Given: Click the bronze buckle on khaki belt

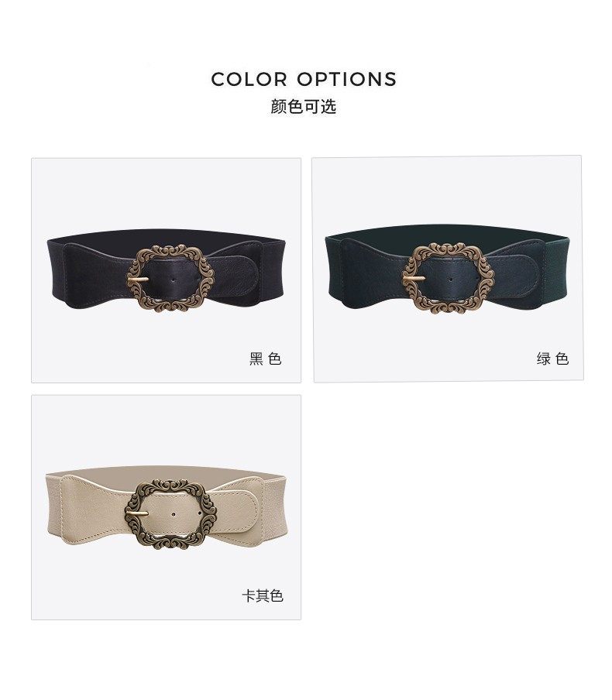Looking at the screenshot, I should coord(170,514).
